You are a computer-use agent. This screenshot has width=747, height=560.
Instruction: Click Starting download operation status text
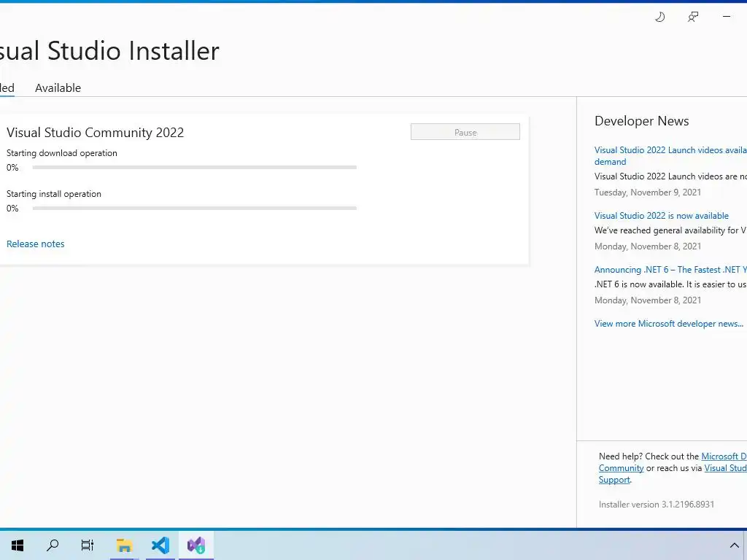pyautogui.click(x=62, y=153)
